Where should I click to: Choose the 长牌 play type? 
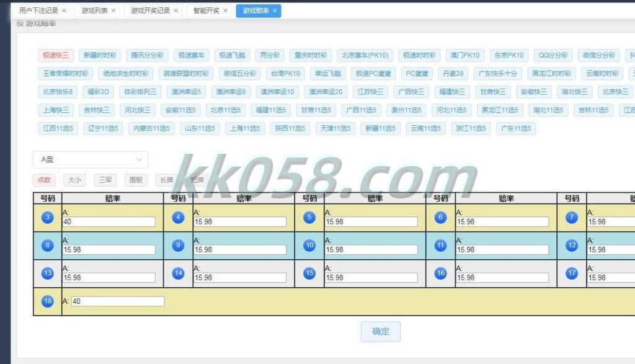point(166,180)
